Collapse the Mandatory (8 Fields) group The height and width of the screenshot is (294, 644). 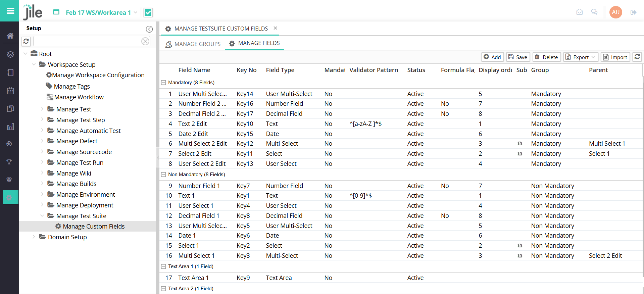[163, 83]
